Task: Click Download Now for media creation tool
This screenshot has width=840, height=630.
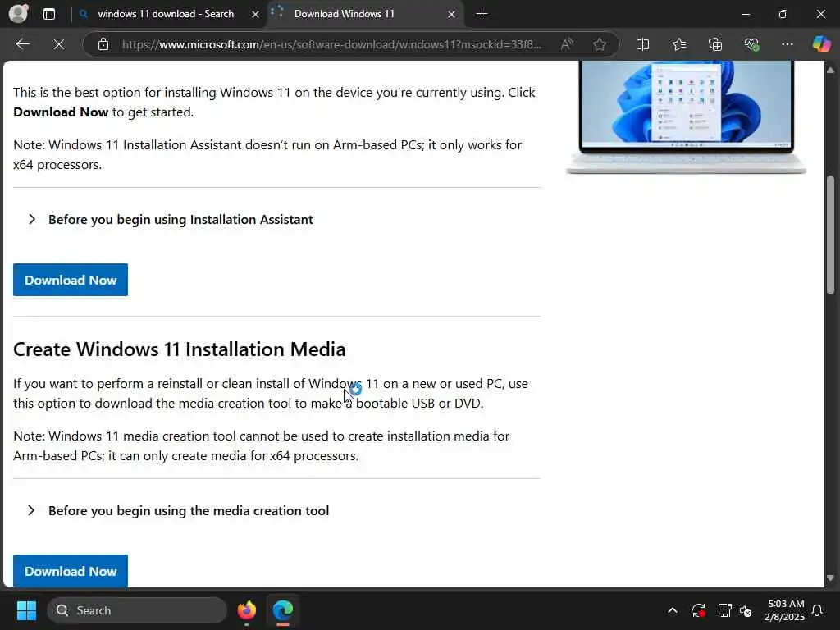Action: (x=71, y=571)
